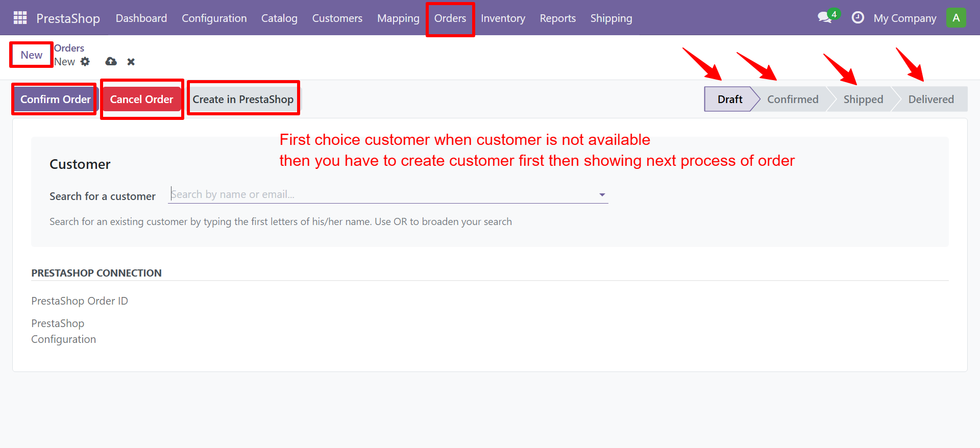The width and height of the screenshot is (980, 448).
Task: Select the Delivered status stage
Action: coord(931,99)
